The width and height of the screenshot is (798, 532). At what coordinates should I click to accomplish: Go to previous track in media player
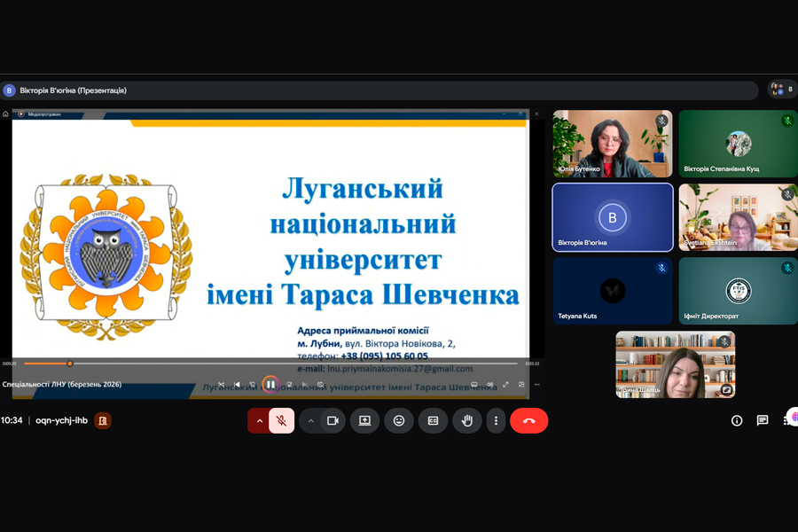237,384
